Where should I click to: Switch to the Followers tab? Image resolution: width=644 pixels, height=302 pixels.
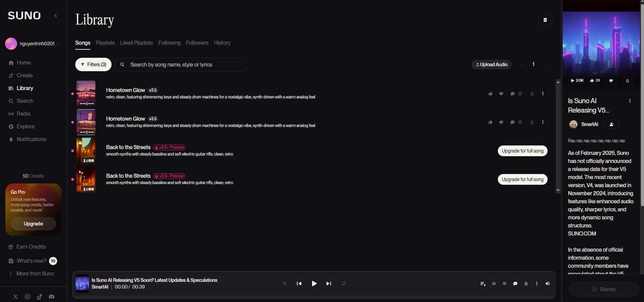(x=197, y=43)
